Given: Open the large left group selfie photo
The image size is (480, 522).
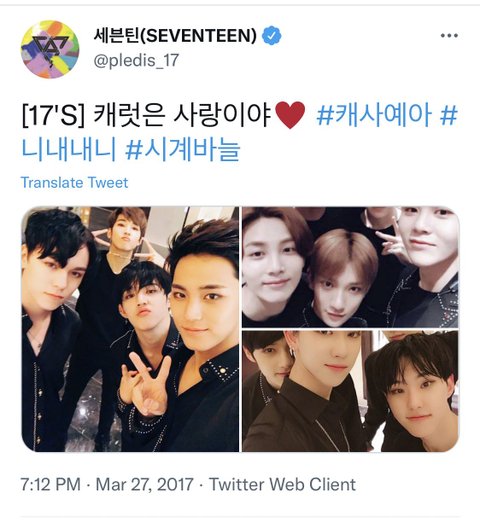Looking at the screenshot, I should click(x=130, y=329).
